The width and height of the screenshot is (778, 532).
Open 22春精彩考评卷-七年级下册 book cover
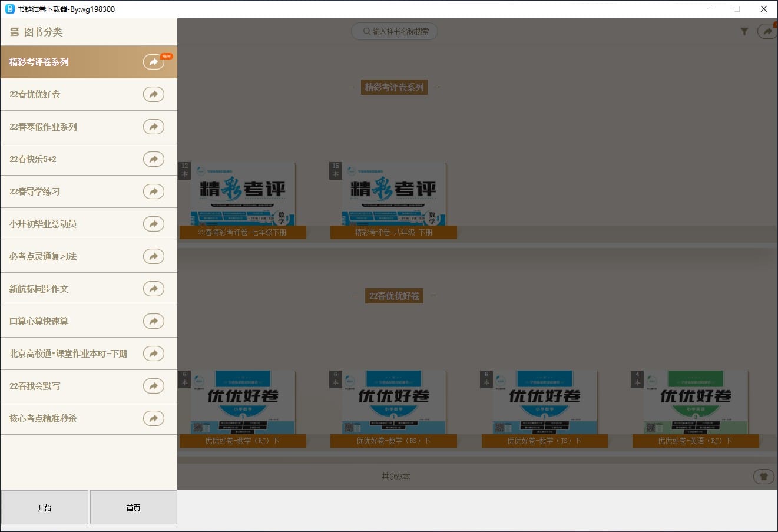(243, 194)
